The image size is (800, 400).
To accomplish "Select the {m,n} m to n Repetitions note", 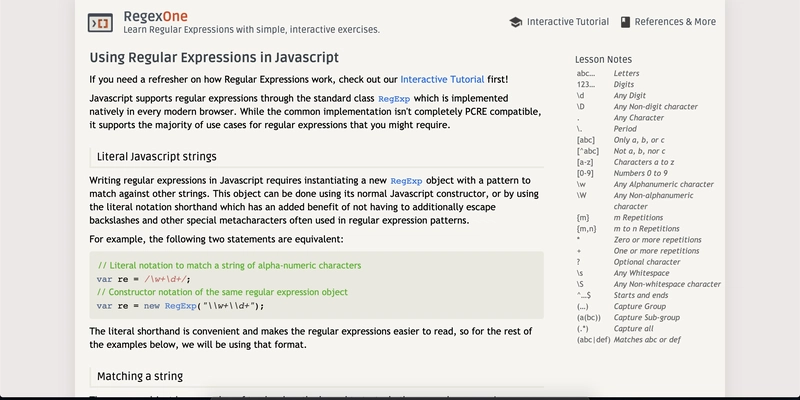I will point(628,229).
